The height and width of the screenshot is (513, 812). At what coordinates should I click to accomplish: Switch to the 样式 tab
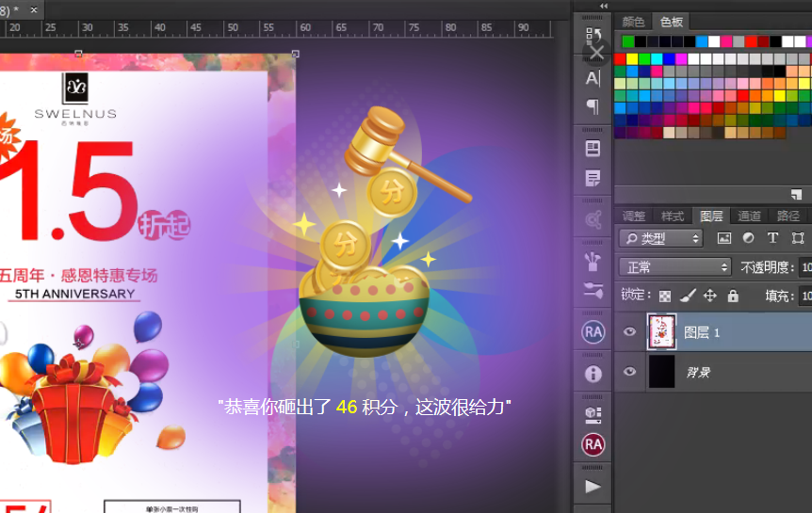click(673, 216)
